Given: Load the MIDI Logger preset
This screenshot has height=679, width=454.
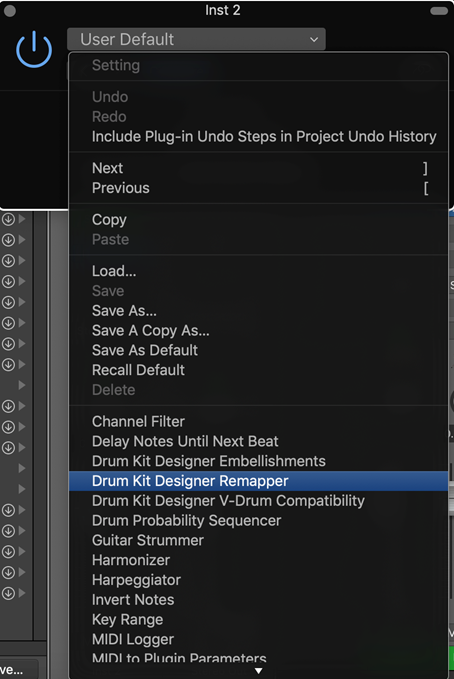Looking at the screenshot, I should tap(259, 640).
